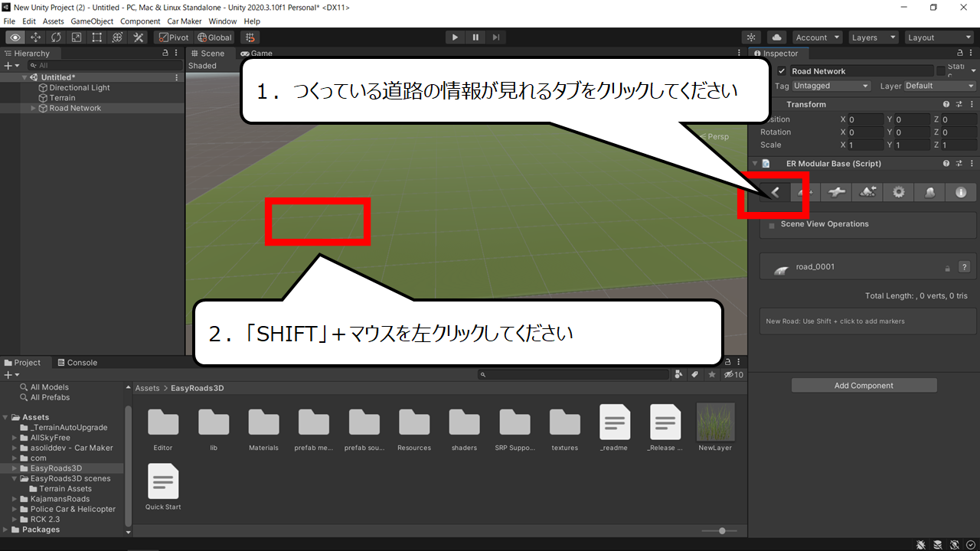Switch to the Console tab
The width and height of the screenshot is (980, 551).
[77, 363]
